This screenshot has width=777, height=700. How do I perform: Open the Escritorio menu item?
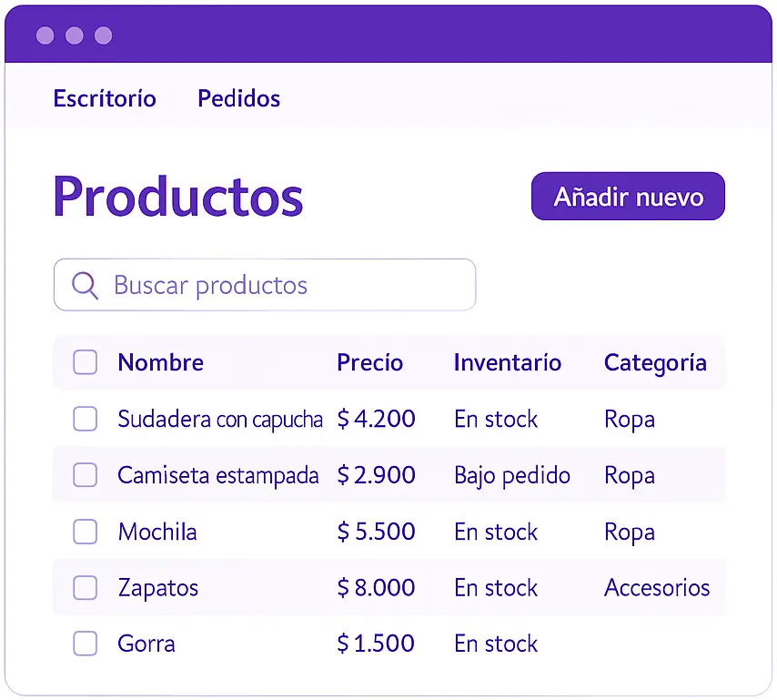(x=105, y=98)
